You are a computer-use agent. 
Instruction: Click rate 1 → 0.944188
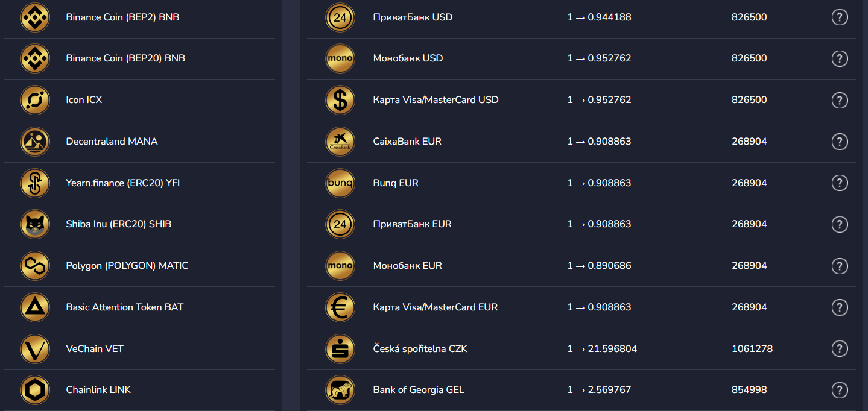[599, 17]
